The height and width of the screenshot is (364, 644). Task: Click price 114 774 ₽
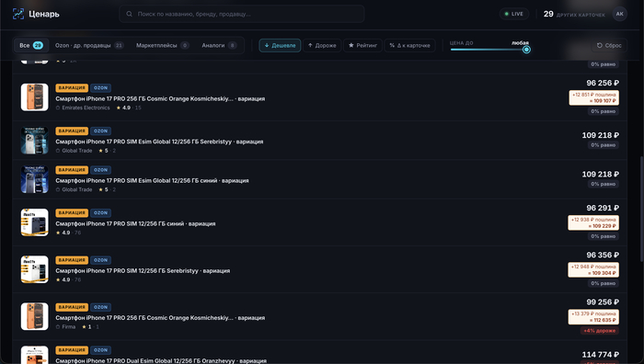pos(601,355)
